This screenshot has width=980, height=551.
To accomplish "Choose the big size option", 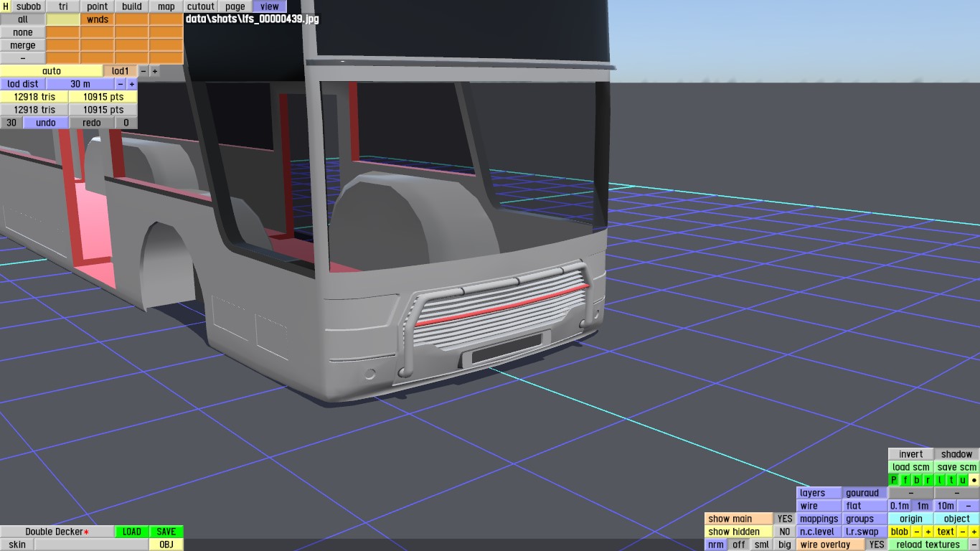I will tap(785, 545).
